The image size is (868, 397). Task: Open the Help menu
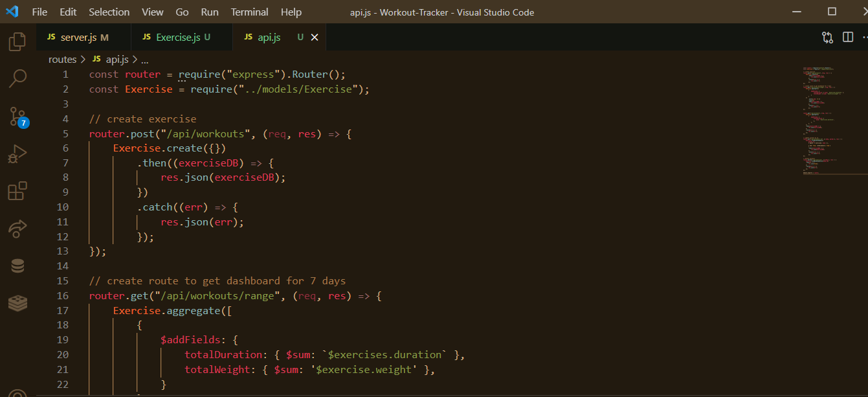pyautogui.click(x=291, y=12)
